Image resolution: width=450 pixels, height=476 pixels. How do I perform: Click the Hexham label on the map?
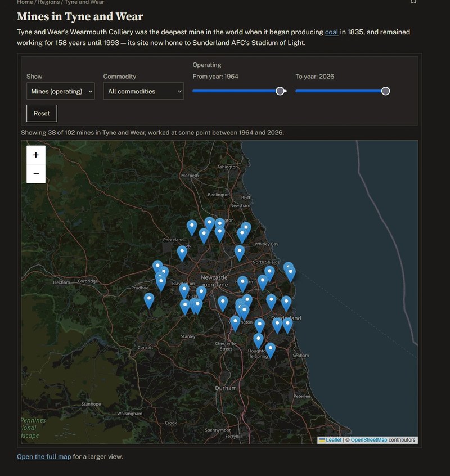[62, 282]
